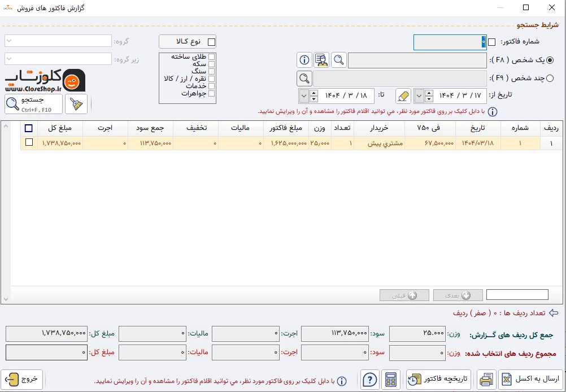Image resolution: width=566 pixels, height=392 pixels.
Task: Click the printer icon at bottom
Action: [486, 380]
